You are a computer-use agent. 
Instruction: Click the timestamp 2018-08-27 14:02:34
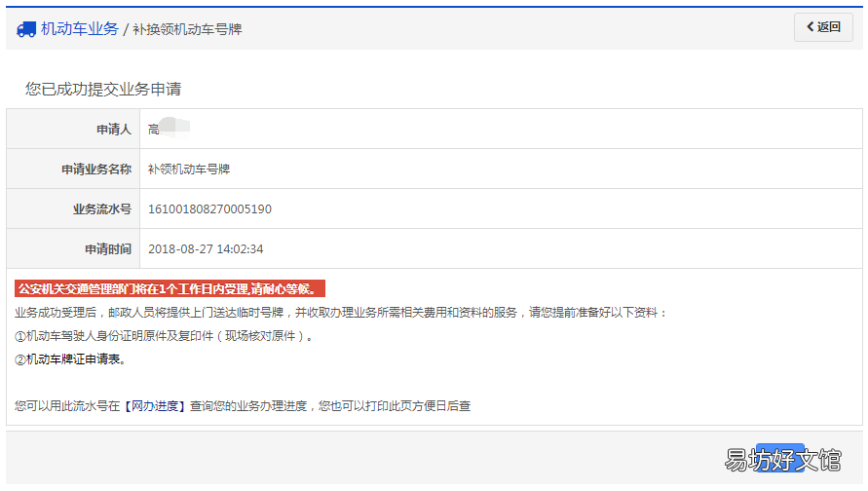206,249
